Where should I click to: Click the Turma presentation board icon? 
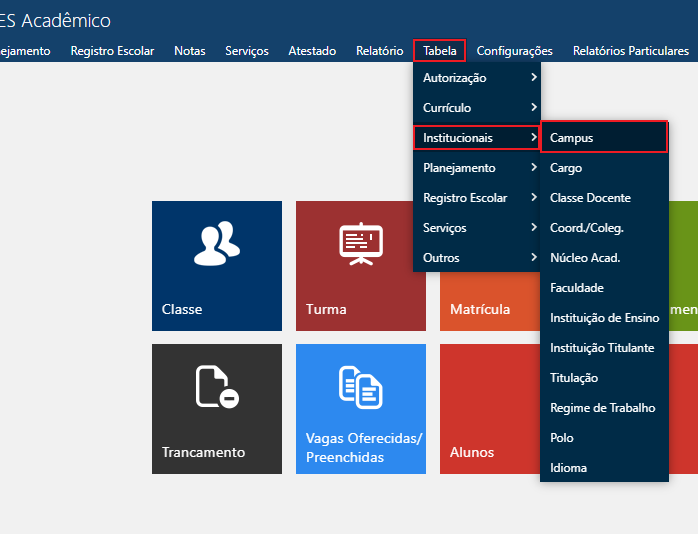pos(360,245)
